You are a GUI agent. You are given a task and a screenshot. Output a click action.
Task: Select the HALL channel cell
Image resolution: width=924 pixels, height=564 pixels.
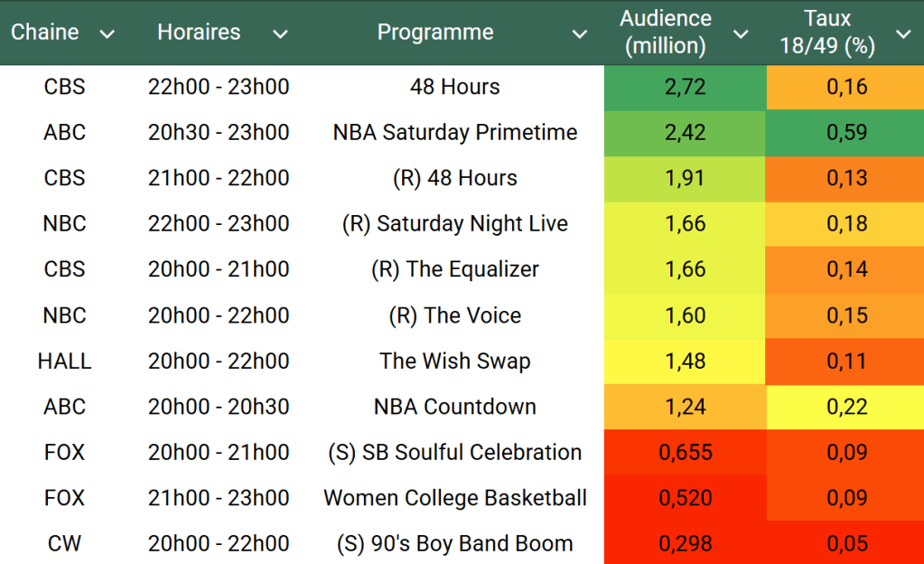click(64, 361)
